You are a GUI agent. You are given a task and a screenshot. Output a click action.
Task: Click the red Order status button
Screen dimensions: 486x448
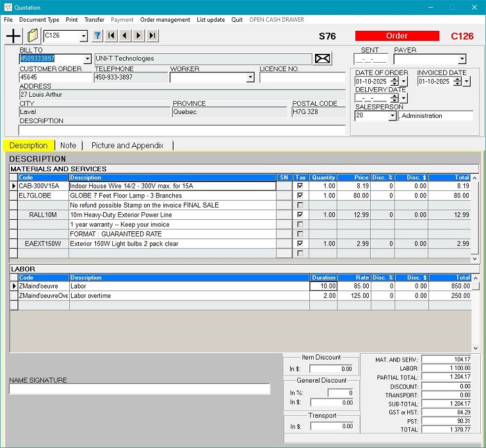[397, 36]
